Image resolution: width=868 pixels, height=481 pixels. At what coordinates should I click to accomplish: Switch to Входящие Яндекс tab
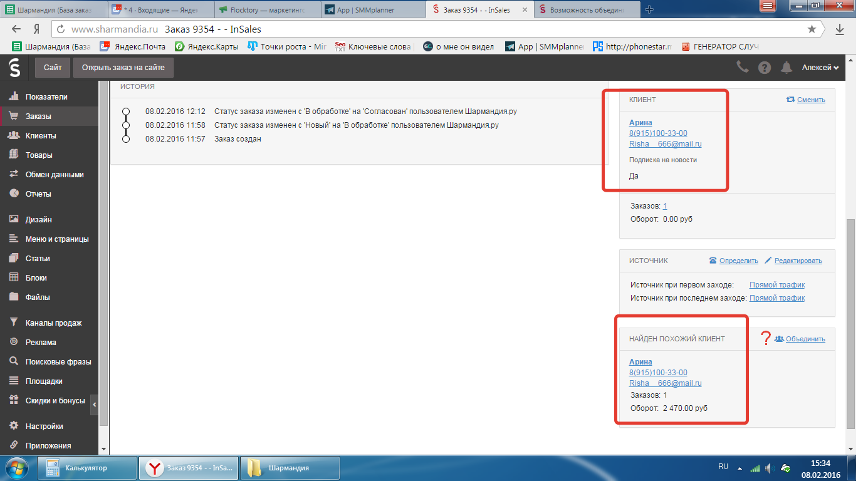coord(160,10)
